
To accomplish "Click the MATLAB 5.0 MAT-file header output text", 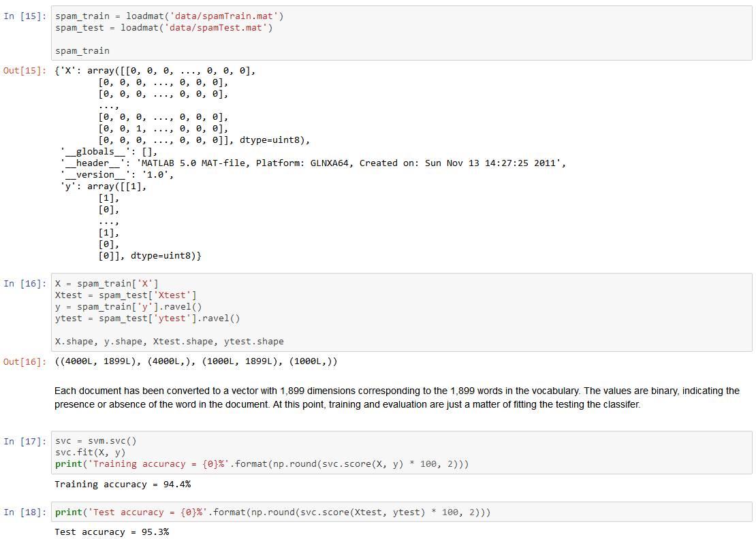I will pos(351,163).
